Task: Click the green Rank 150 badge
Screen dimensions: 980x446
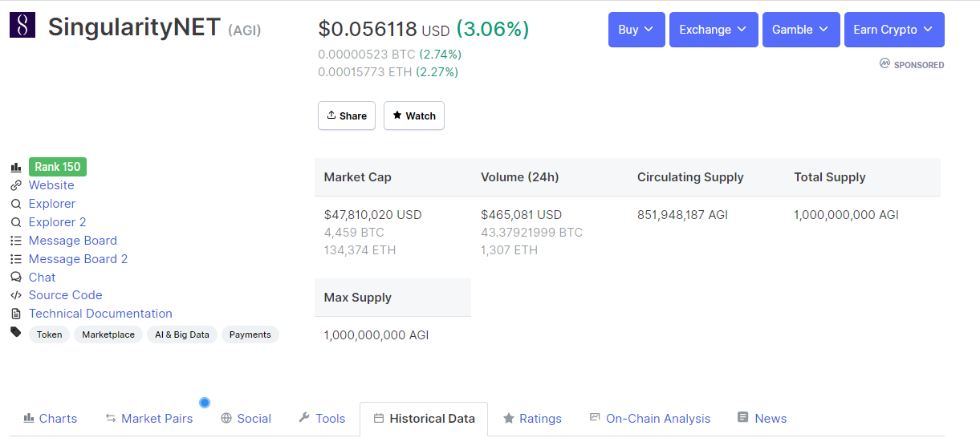Action: pyautogui.click(x=58, y=167)
